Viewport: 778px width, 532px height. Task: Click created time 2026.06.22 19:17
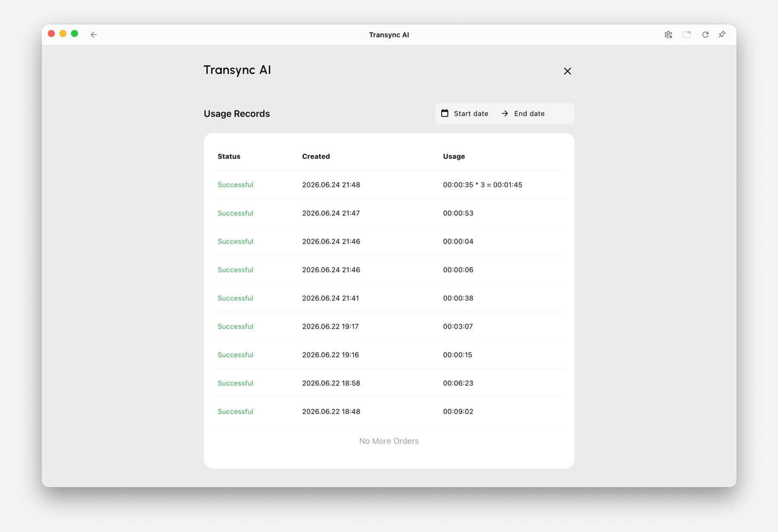[330, 326]
